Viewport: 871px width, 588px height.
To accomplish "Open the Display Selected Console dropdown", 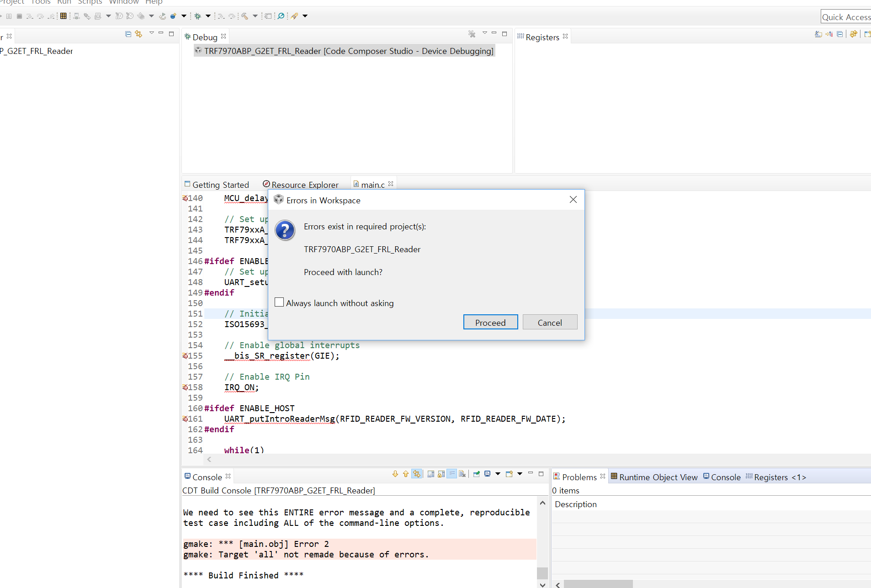I will (498, 474).
